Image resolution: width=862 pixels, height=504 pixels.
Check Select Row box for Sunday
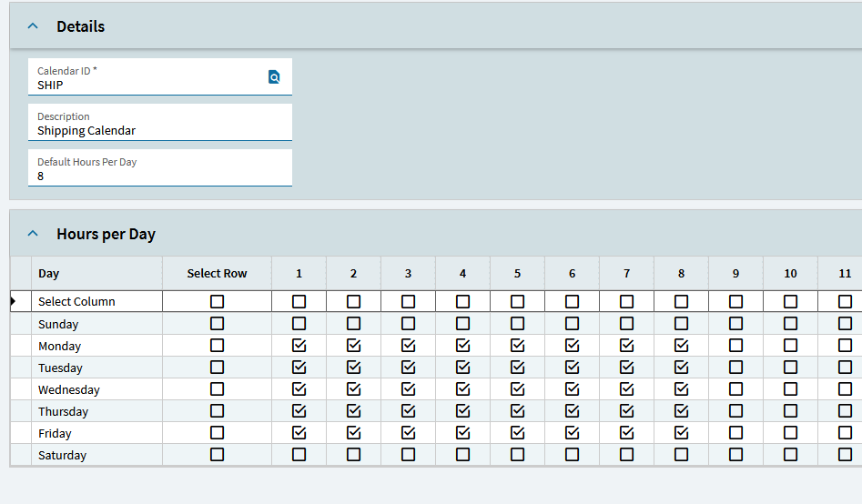[217, 324]
